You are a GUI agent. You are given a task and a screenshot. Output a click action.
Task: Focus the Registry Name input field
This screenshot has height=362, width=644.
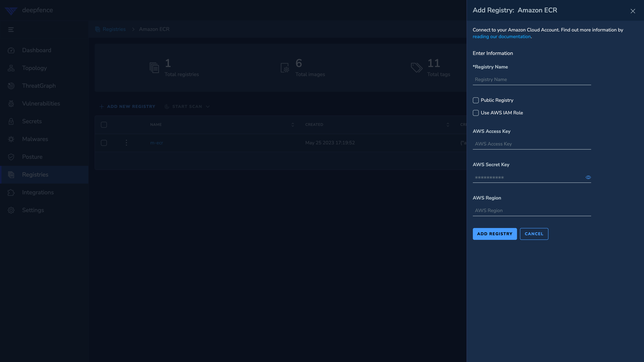[532, 80]
